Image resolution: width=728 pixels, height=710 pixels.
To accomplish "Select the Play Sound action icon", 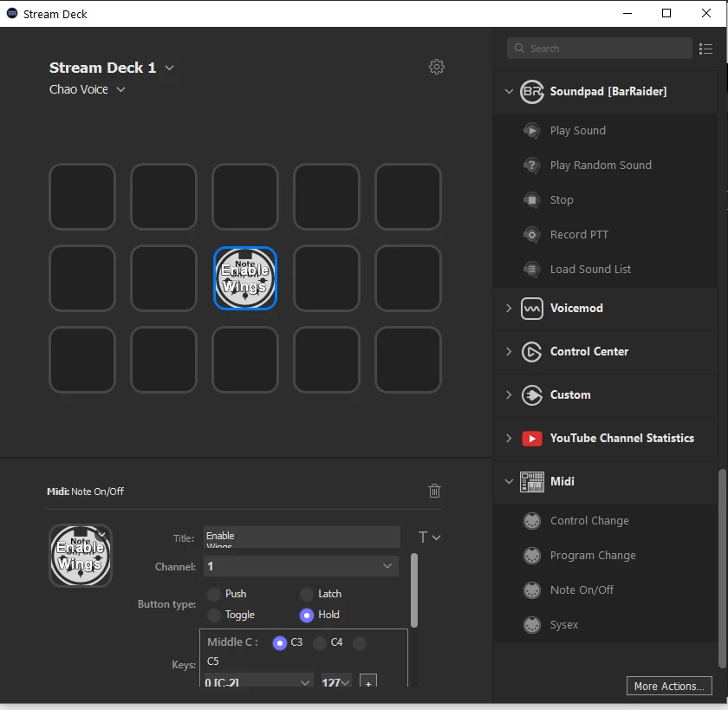I will coord(531,131).
